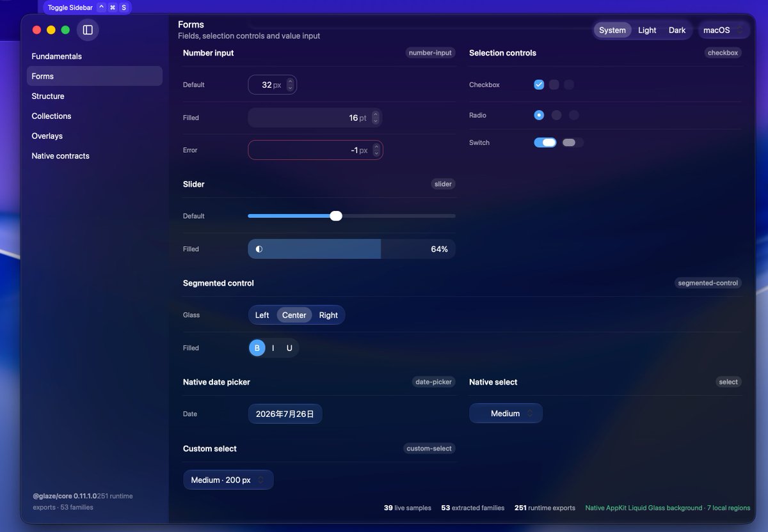Select the U segment in Filled segmented control
The image size is (768, 532).
tap(289, 348)
